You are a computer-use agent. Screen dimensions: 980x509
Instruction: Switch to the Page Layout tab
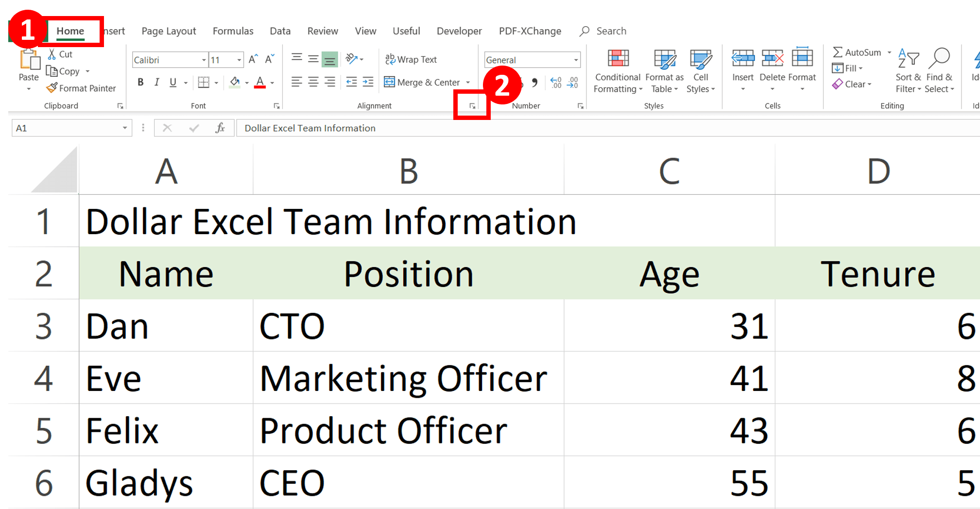pos(169,31)
